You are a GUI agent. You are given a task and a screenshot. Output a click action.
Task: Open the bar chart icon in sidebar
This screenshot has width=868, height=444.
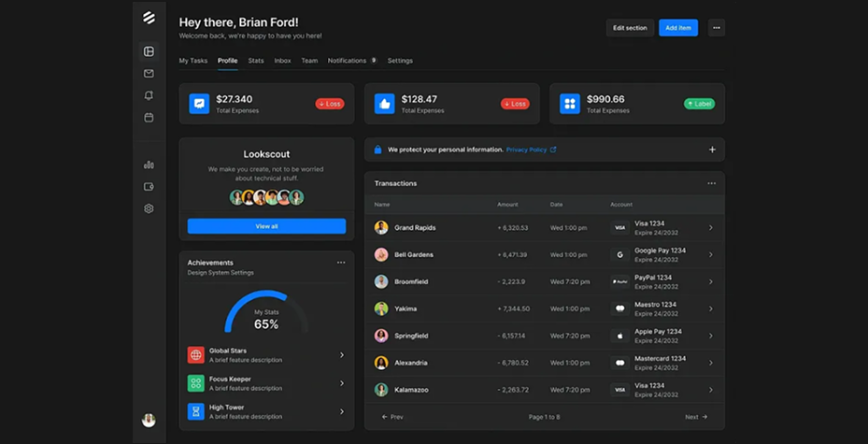tap(149, 165)
